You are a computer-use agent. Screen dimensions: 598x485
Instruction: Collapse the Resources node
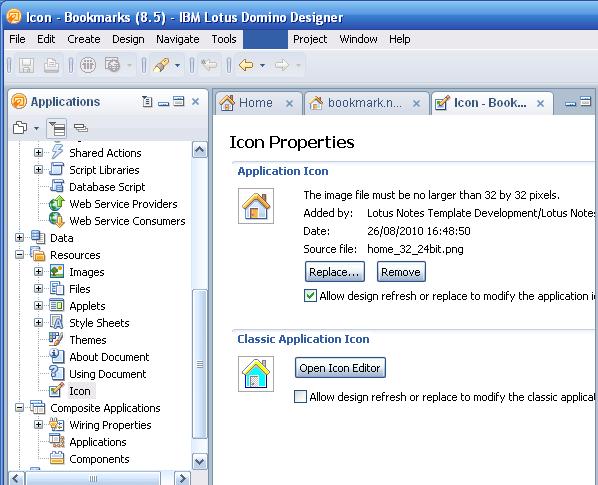tap(19, 254)
